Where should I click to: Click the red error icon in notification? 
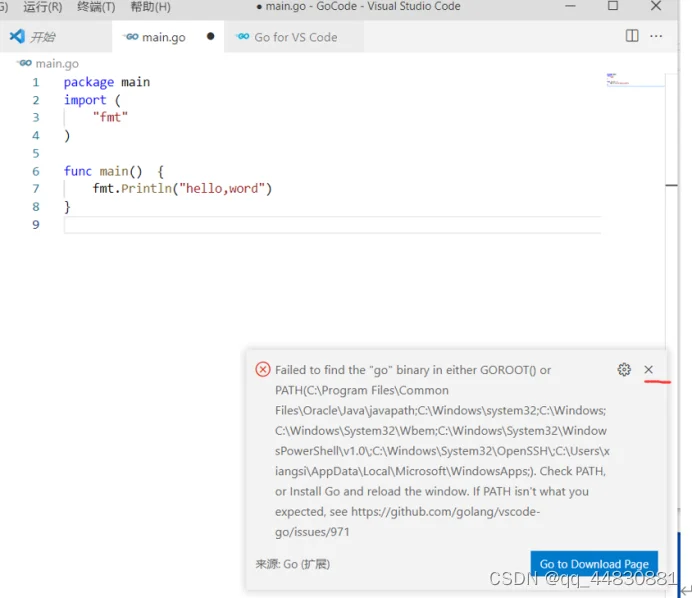click(x=263, y=369)
